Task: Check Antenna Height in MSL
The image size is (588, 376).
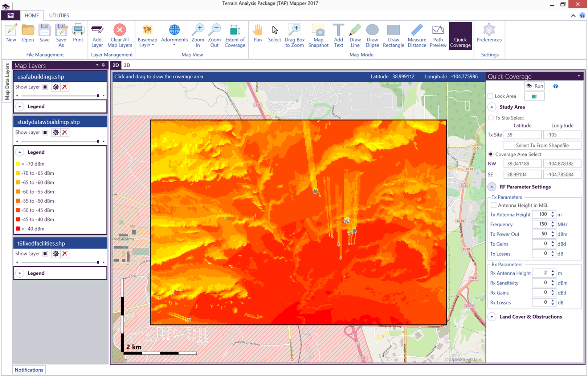Action: pos(494,206)
